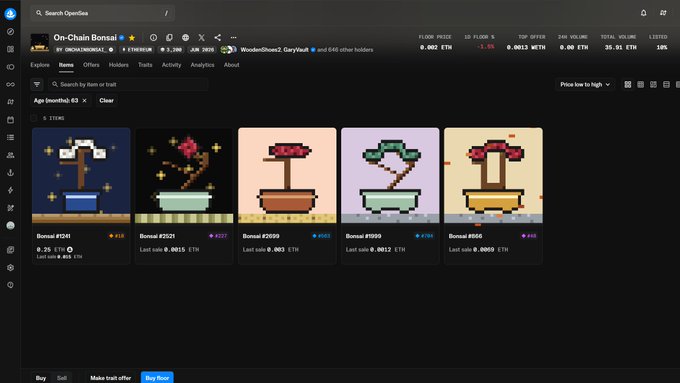Clear all active filters
This screenshot has height=383, width=680.
tap(106, 101)
